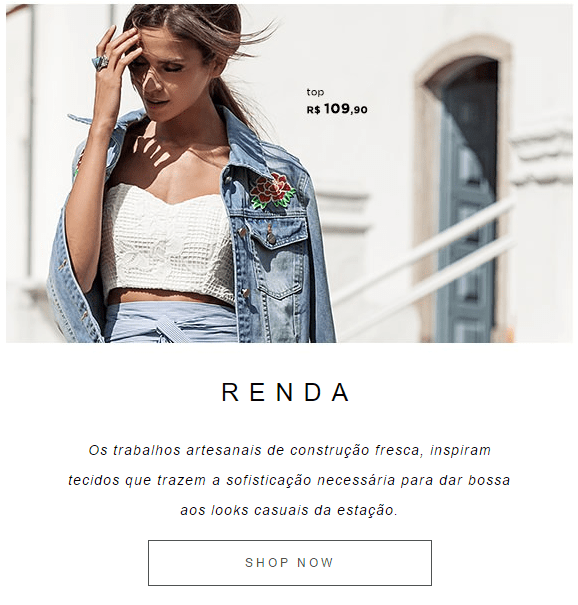Open the R$ 109,90 price tag
This screenshot has width=578, height=605.
(x=337, y=109)
